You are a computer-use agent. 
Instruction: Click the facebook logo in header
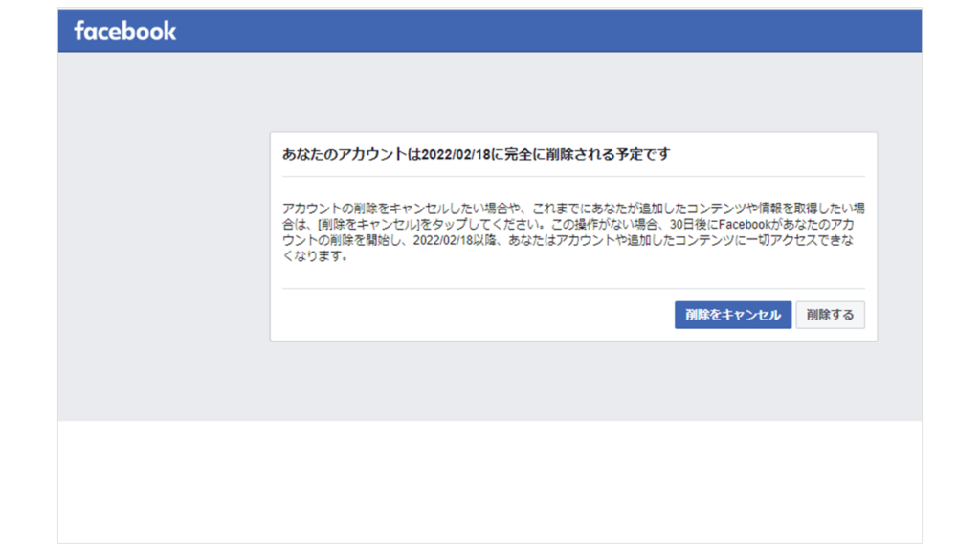[x=125, y=32]
